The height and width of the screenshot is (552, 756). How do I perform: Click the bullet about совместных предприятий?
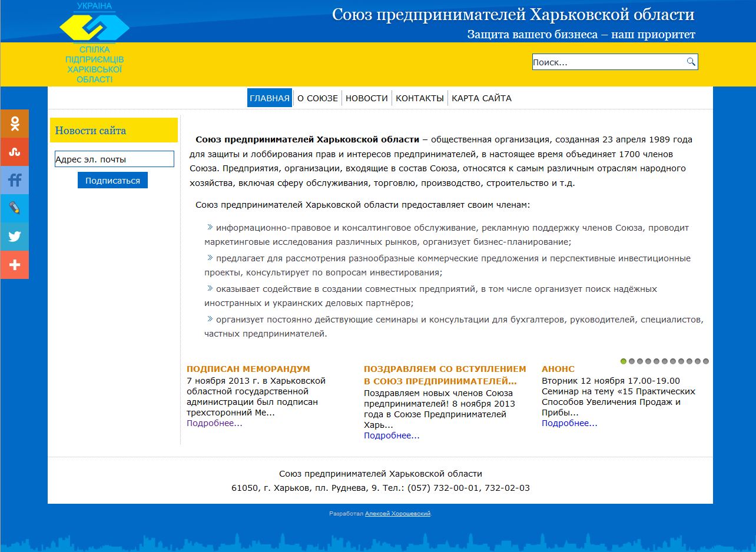[431, 296]
